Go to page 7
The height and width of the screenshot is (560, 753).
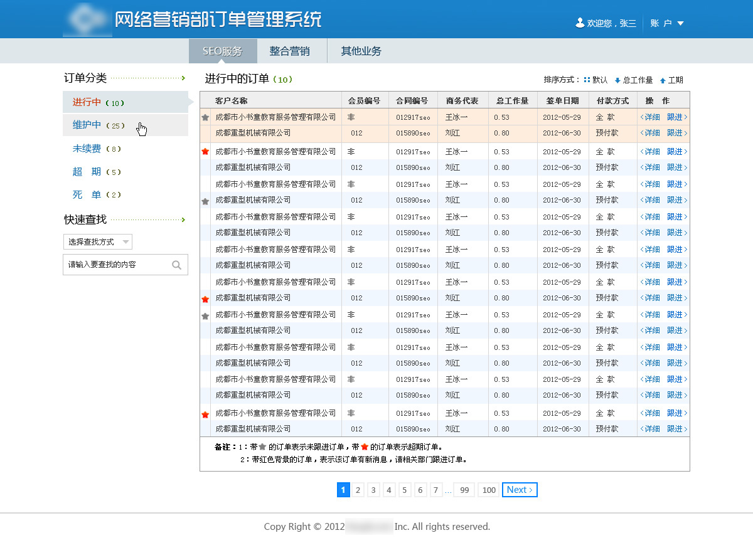click(x=436, y=490)
